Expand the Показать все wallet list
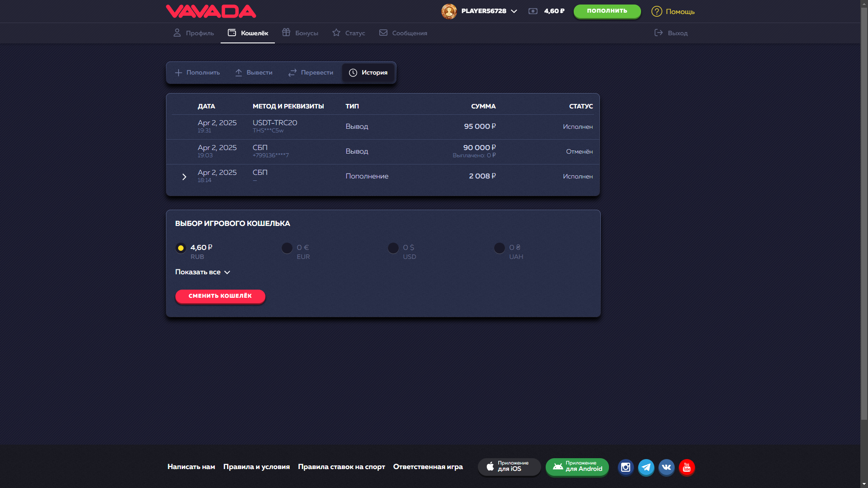868x488 pixels. pyautogui.click(x=203, y=272)
